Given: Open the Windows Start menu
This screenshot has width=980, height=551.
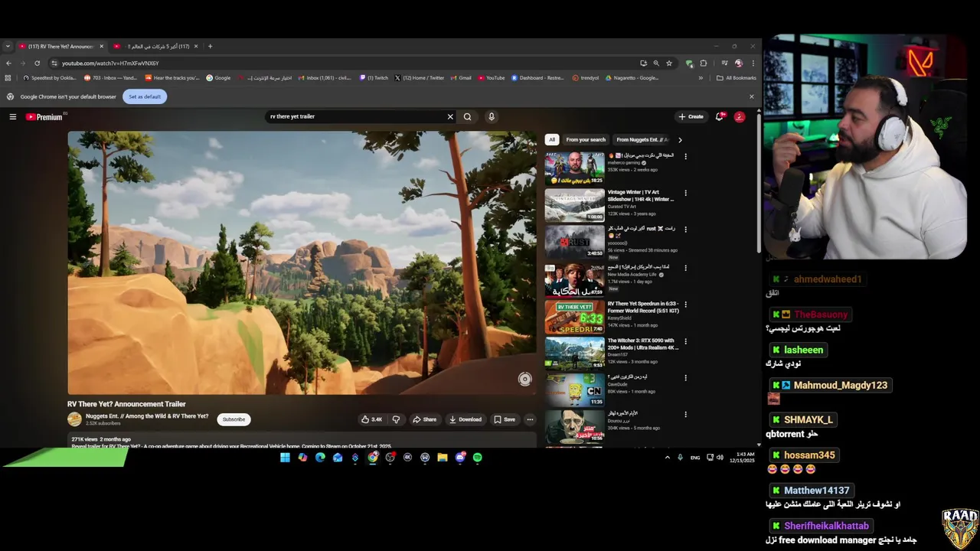Looking at the screenshot, I should coord(285,458).
